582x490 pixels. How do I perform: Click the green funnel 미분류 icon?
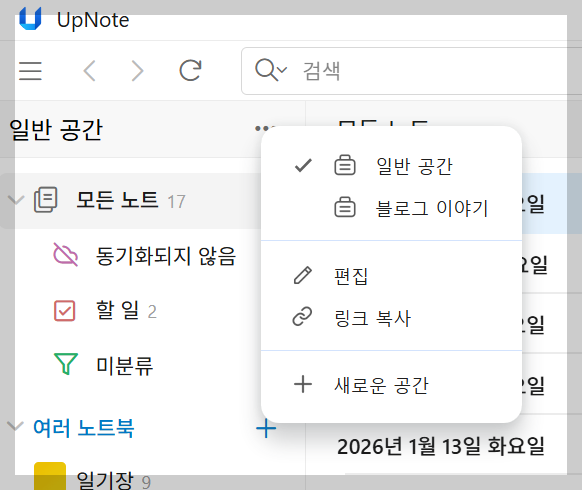(x=66, y=364)
